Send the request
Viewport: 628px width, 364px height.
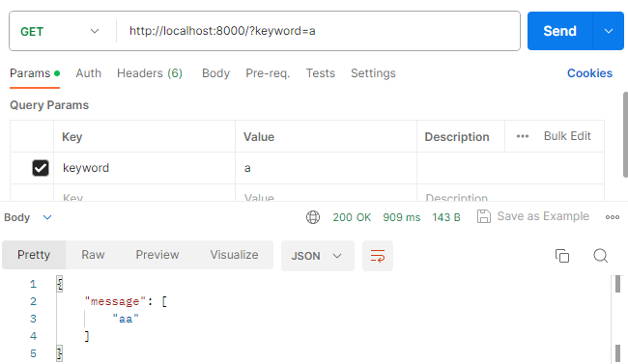pyautogui.click(x=559, y=31)
